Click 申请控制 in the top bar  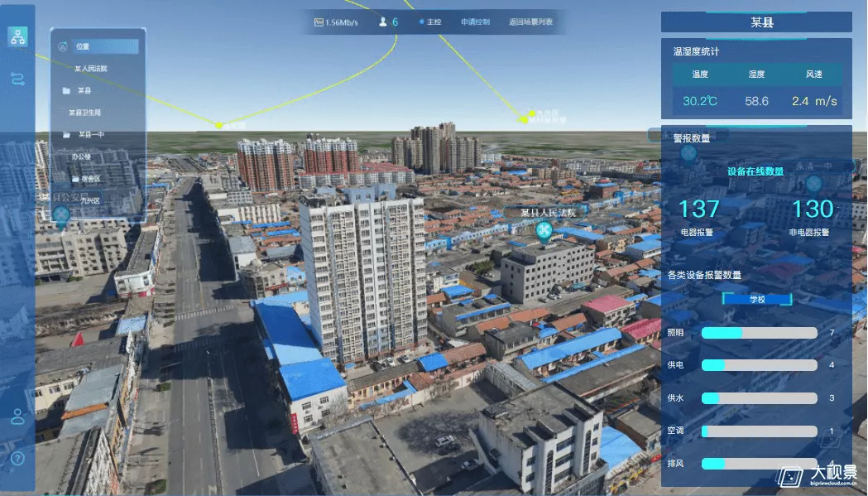[475, 22]
